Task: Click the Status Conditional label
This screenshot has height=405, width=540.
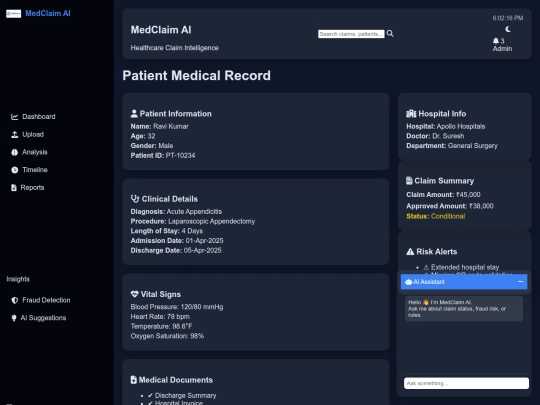Action: [436, 216]
